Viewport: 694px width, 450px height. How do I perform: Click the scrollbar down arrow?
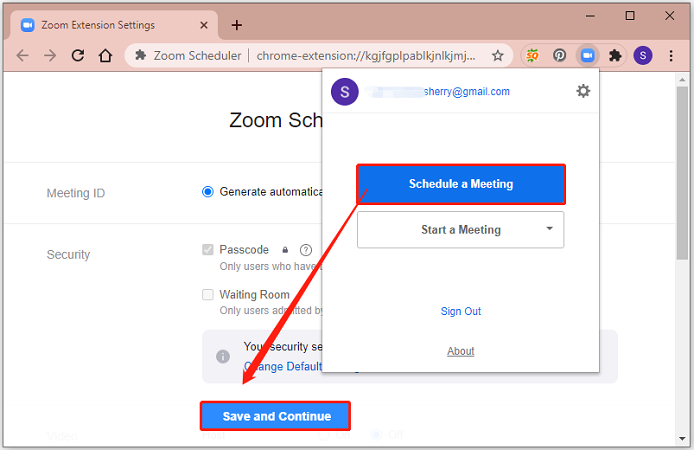[682, 439]
